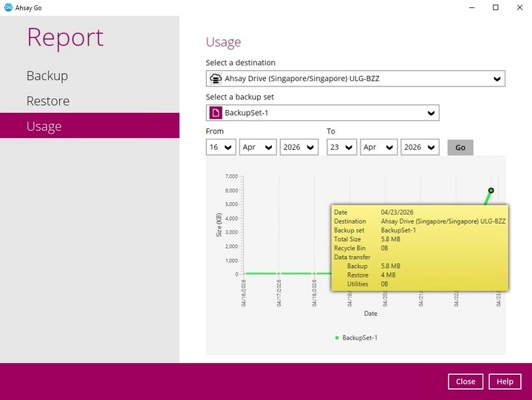Maximize the Ahsay Go window

click(x=495, y=7)
